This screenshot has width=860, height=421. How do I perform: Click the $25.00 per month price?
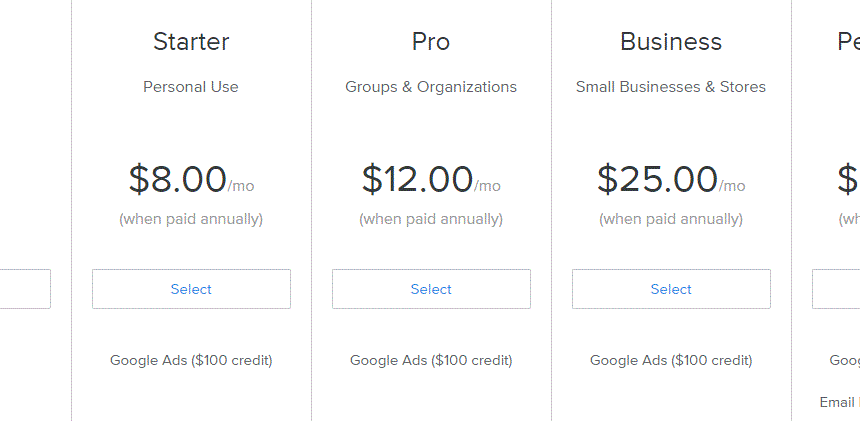(x=671, y=180)
